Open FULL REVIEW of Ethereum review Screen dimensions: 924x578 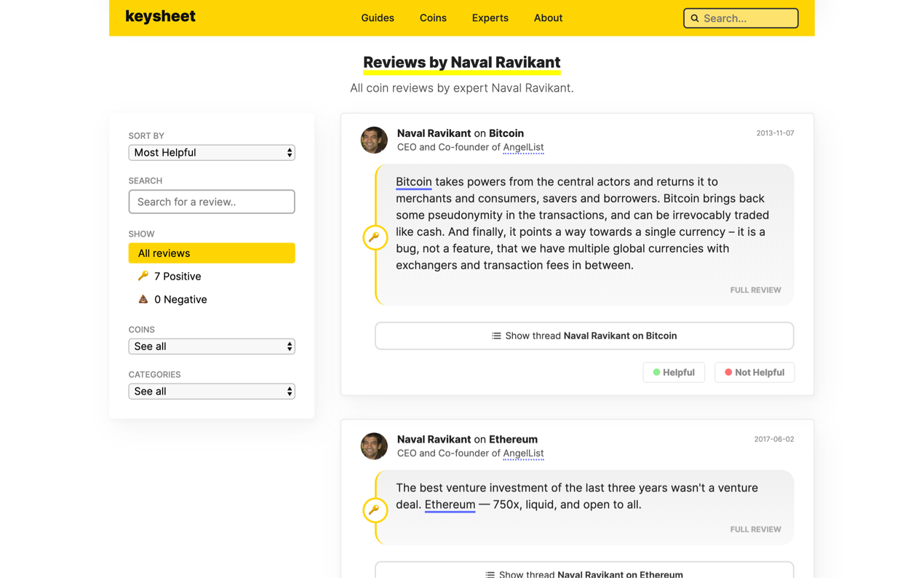(755, 529)
